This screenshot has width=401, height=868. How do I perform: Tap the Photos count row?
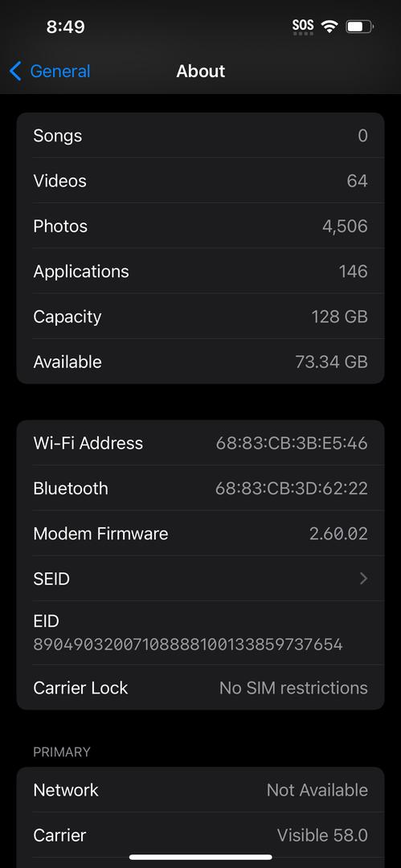(x=201, y=226)
